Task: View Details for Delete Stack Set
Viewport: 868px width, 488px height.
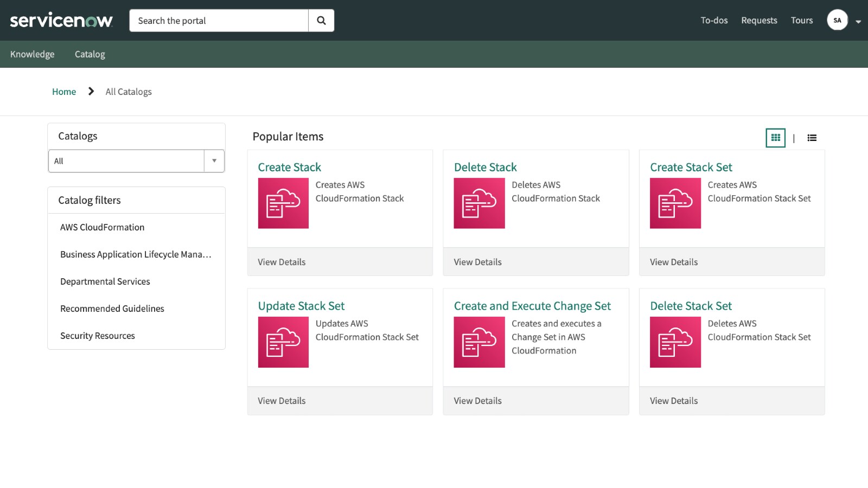Action: point(674,401)
